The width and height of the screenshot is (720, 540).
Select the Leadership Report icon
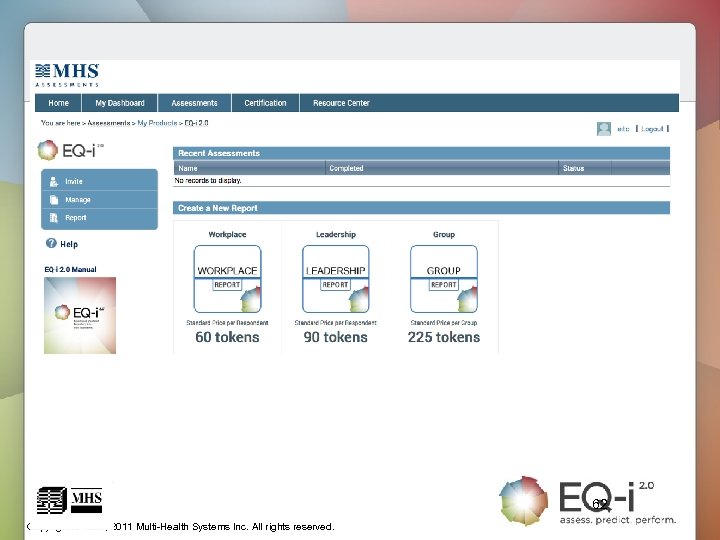coord(336,279)
